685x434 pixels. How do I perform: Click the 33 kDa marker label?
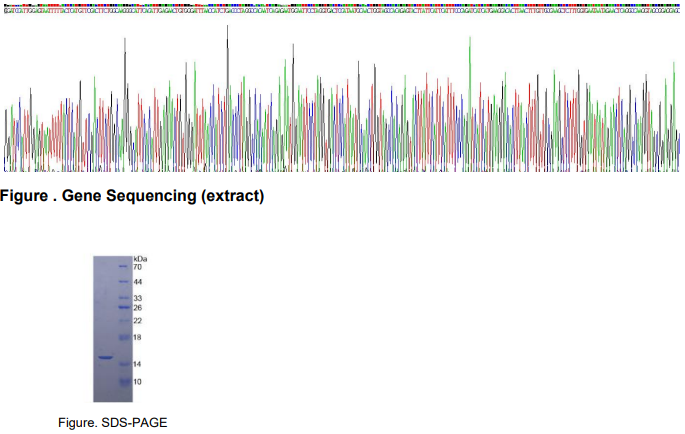(x=138, y=298)
